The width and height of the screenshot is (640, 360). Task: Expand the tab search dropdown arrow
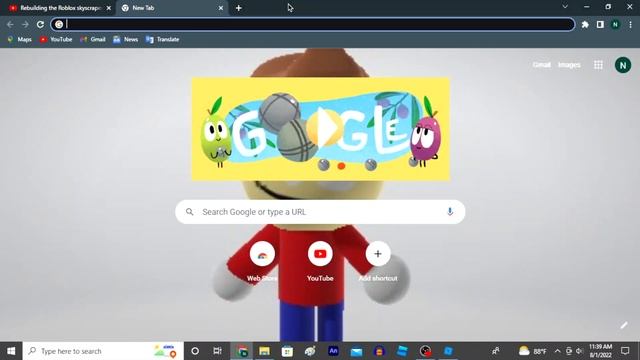click(x=565, y=7)
